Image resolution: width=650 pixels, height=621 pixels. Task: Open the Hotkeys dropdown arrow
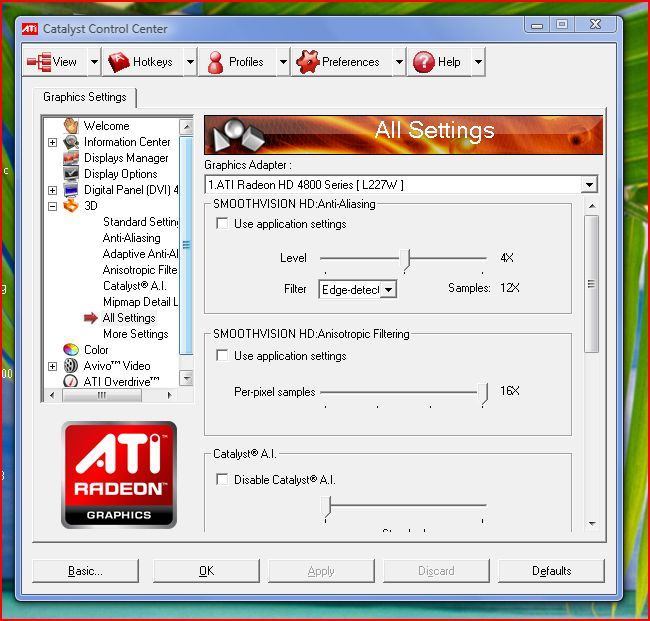pyautogui.click(x=190, y=62)
